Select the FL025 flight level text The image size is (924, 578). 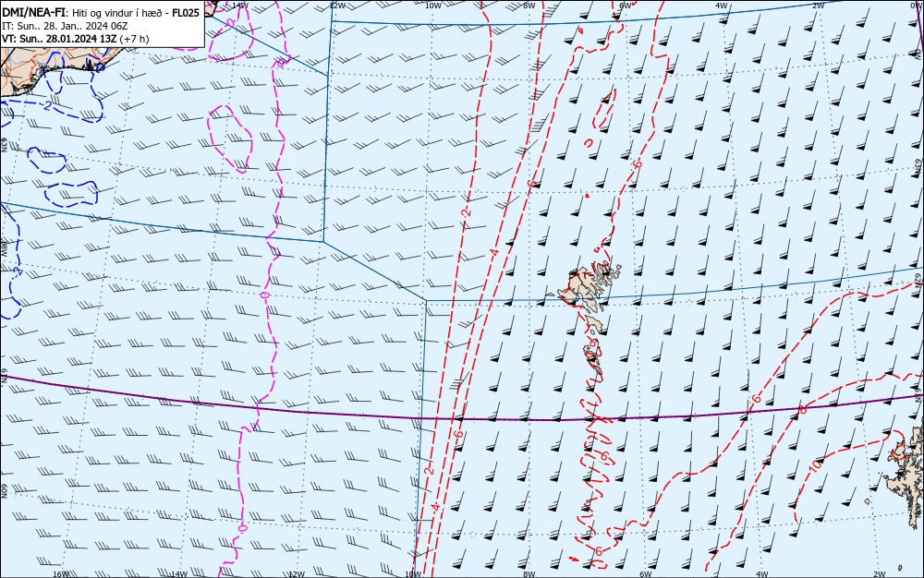186,13
